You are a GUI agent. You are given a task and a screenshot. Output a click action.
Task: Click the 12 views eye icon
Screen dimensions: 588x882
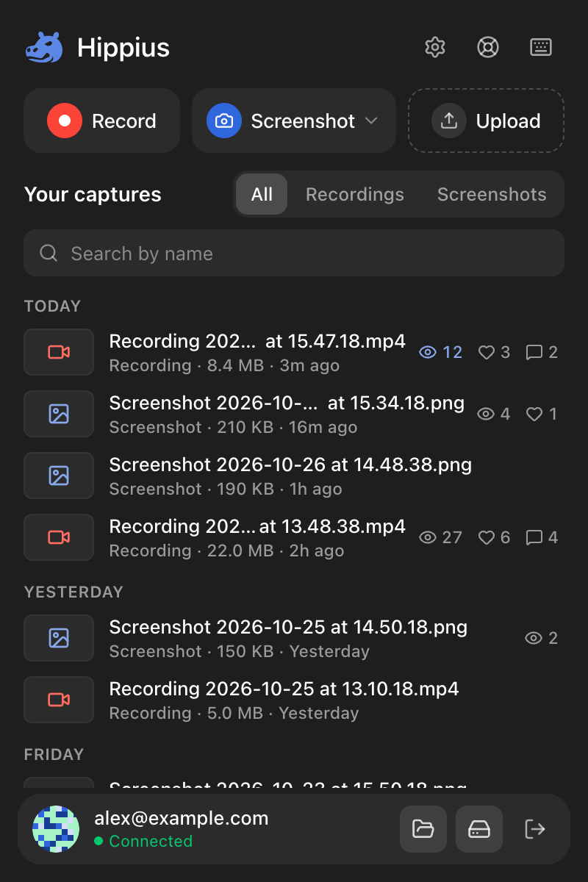point(428,352)
